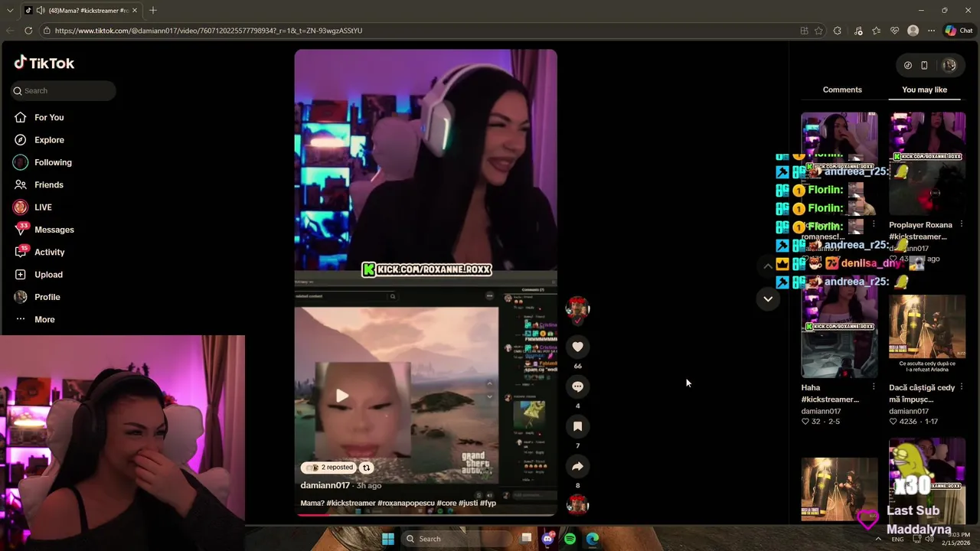Go to next video with down chevron
Screen dimensions: 980x551
tap(768, 299)
